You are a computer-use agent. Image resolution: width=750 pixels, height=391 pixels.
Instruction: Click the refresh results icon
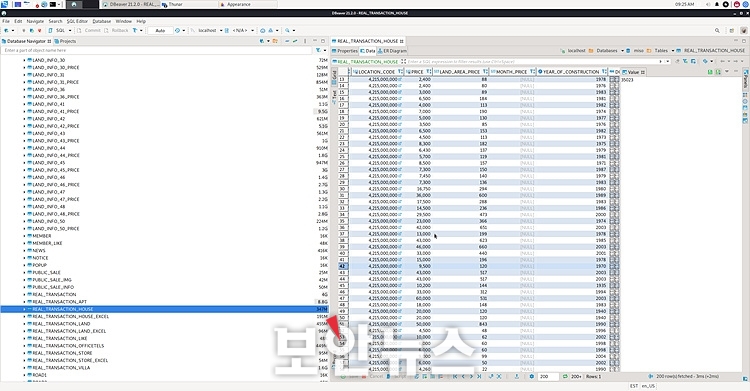(565, 377)
